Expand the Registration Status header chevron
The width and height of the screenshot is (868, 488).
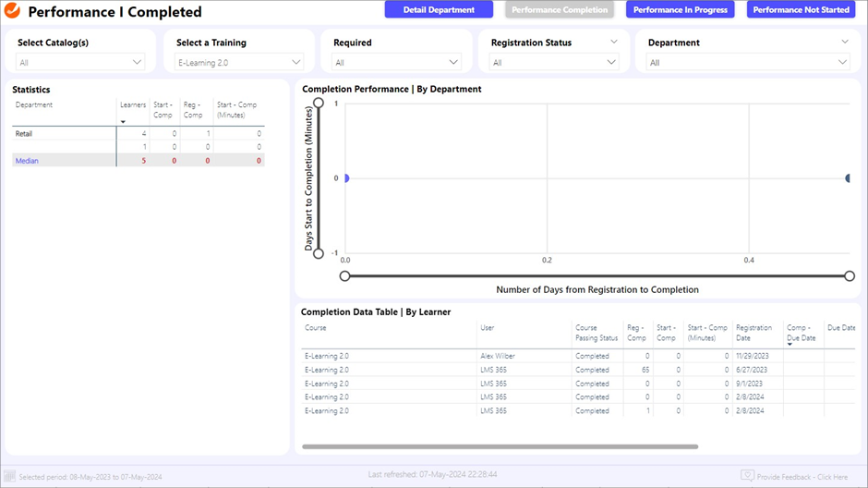point(614,43)
